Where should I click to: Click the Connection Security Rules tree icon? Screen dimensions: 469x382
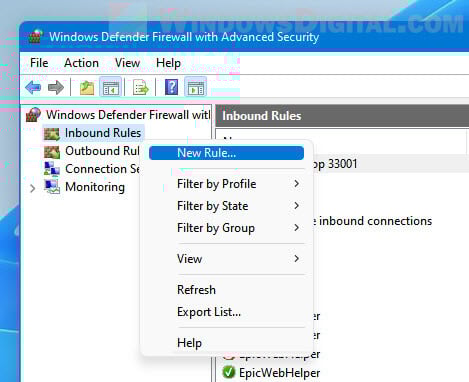[52, 169]
